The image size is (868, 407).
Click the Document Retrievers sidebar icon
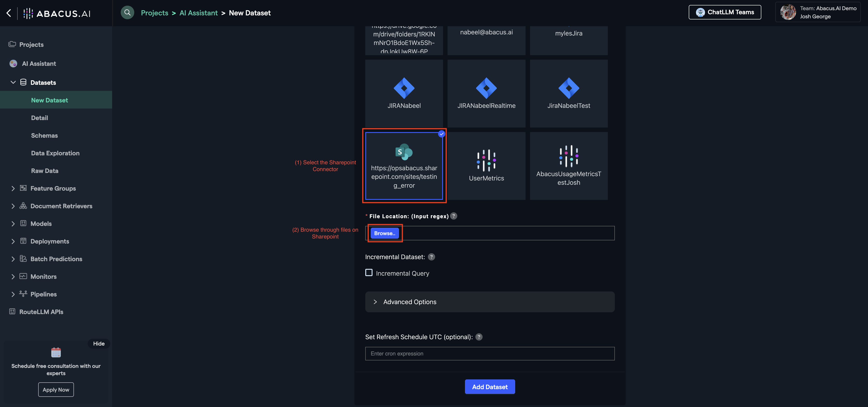(x=23, y=206)
